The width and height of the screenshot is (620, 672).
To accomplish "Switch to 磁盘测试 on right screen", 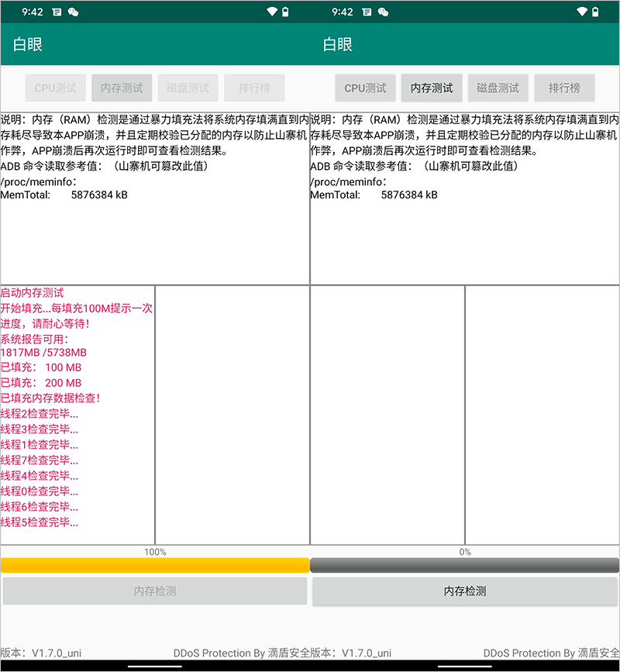I will 498,88.
